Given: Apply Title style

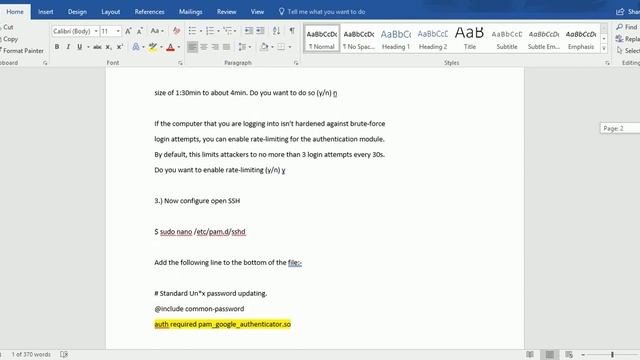Looking at the screenshot, I should point(470,38).
